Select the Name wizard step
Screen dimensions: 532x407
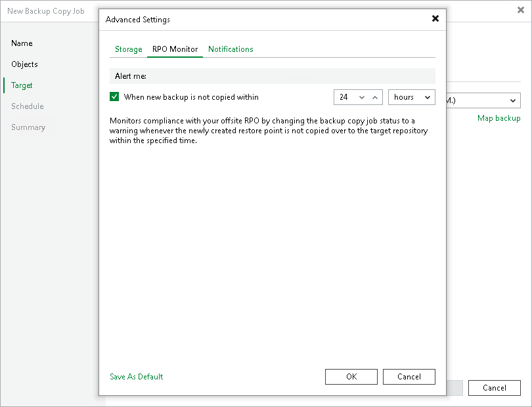coord(22,43)
